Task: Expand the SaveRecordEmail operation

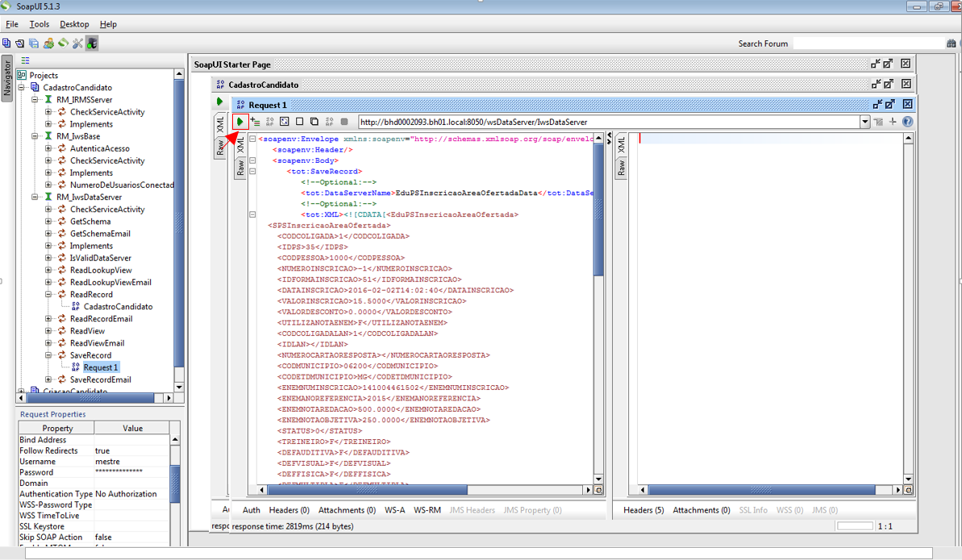Action: [x=48, y=380]
